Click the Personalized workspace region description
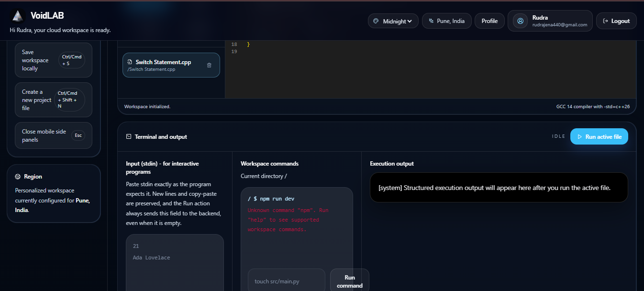Image resolution: width=644 pixels, height=291 pixels. (53, 200)
